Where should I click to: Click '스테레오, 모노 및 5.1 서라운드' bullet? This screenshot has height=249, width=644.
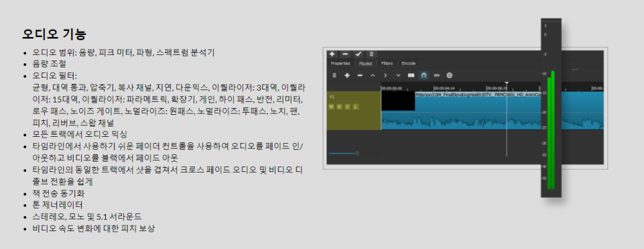click(87, 217)
